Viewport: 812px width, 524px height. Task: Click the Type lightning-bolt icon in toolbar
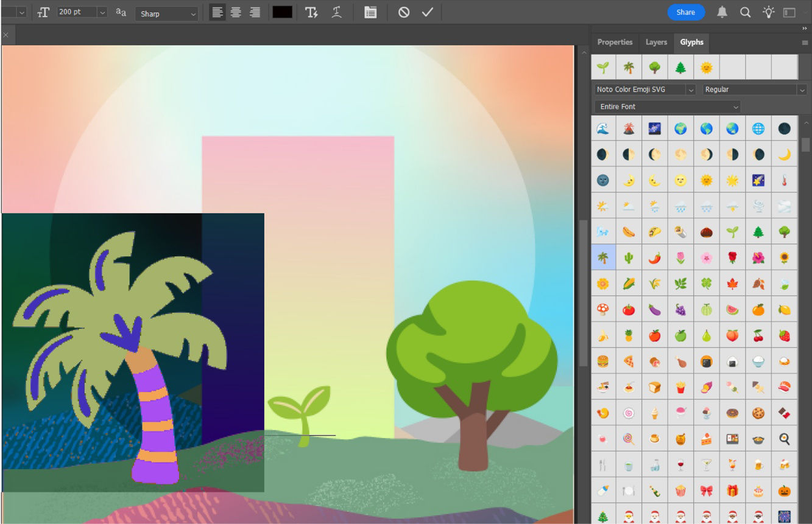click(x=311, y=12)
